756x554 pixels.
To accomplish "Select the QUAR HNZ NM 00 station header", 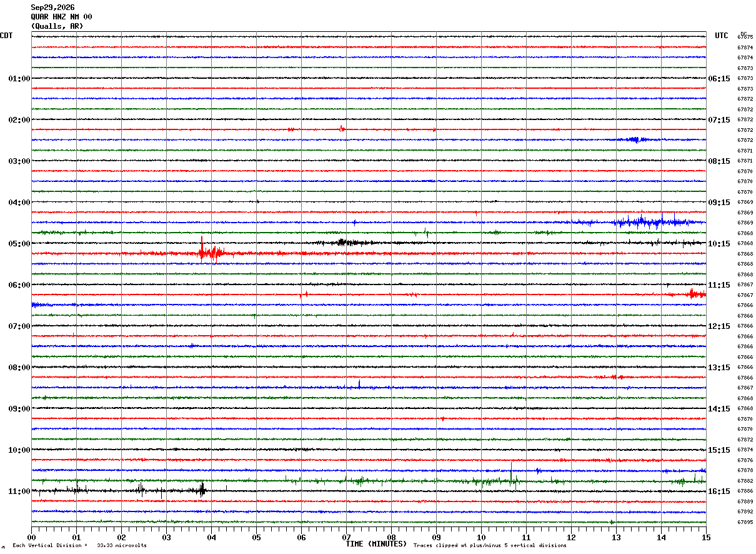I will 61,17.
